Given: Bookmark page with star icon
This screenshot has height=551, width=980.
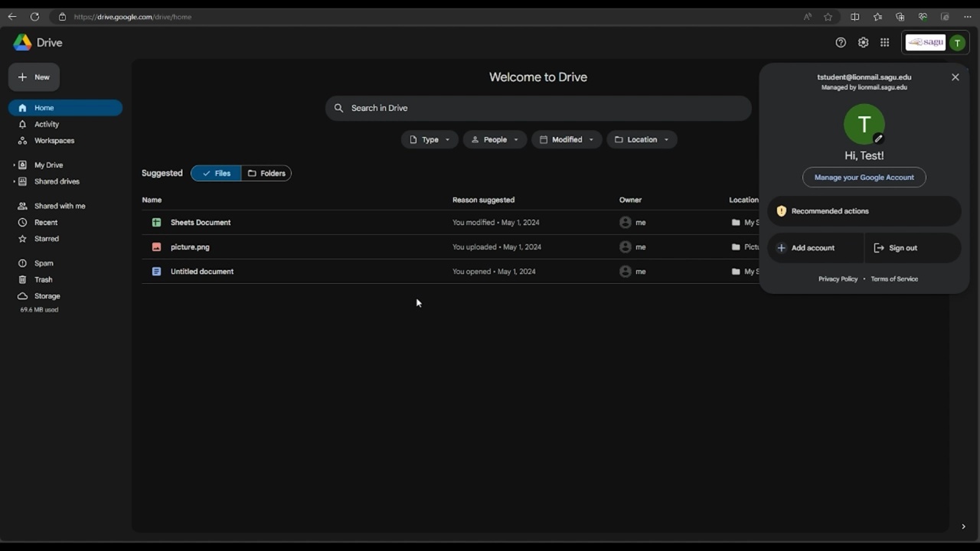Looking at the screenshot, I should pos(828,17).
